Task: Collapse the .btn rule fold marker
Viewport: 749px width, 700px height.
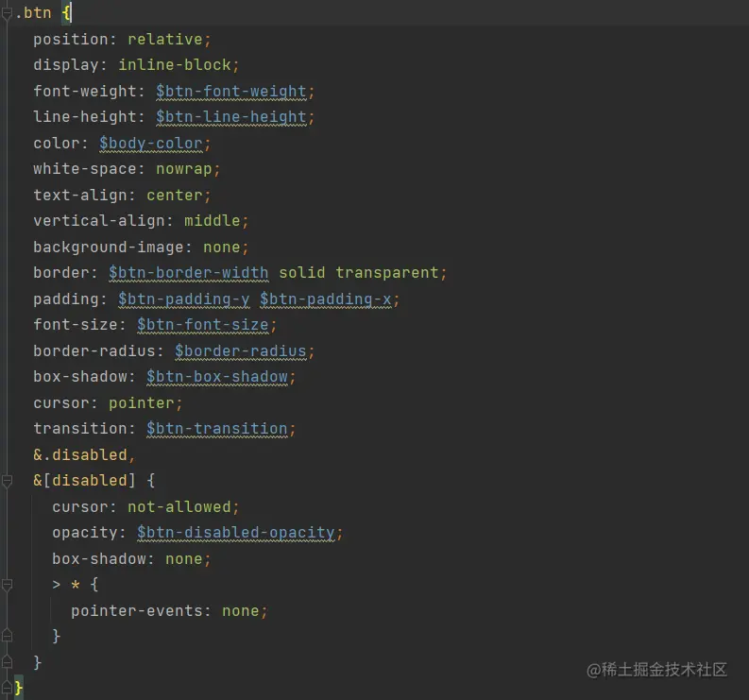Action: (6, 14)
